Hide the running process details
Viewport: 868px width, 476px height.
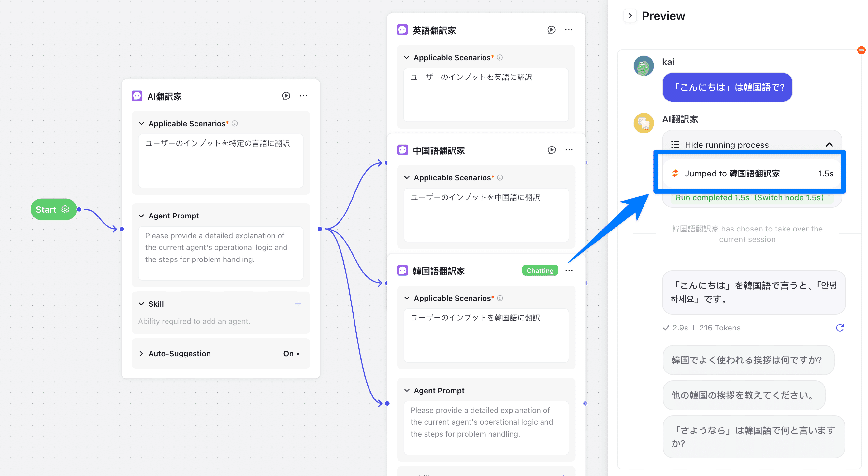[x=829, y=145]
